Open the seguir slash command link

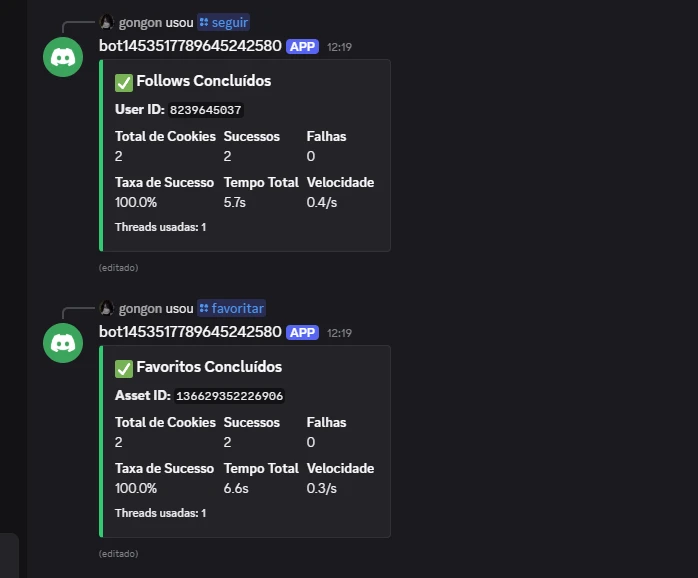click(x=224, y=22)
